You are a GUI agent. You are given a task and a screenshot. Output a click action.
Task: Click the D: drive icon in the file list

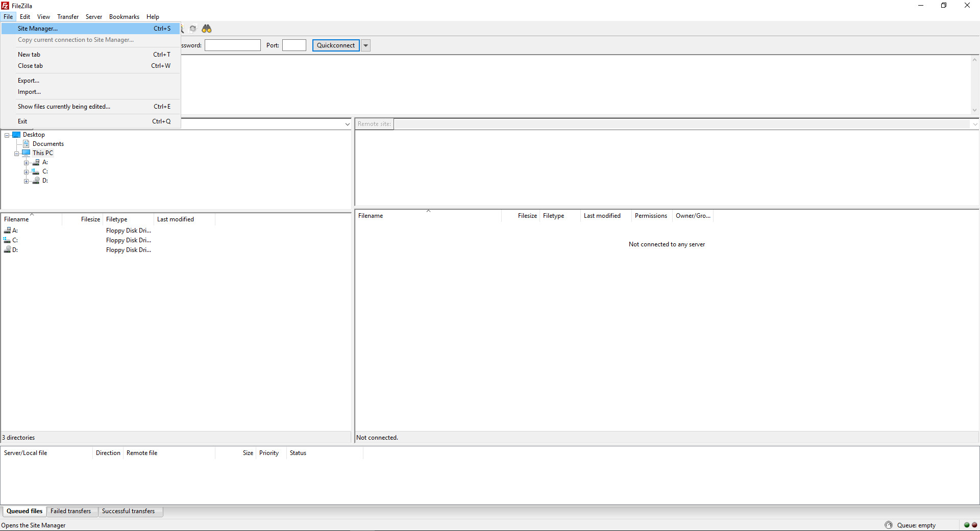(7, 250)
